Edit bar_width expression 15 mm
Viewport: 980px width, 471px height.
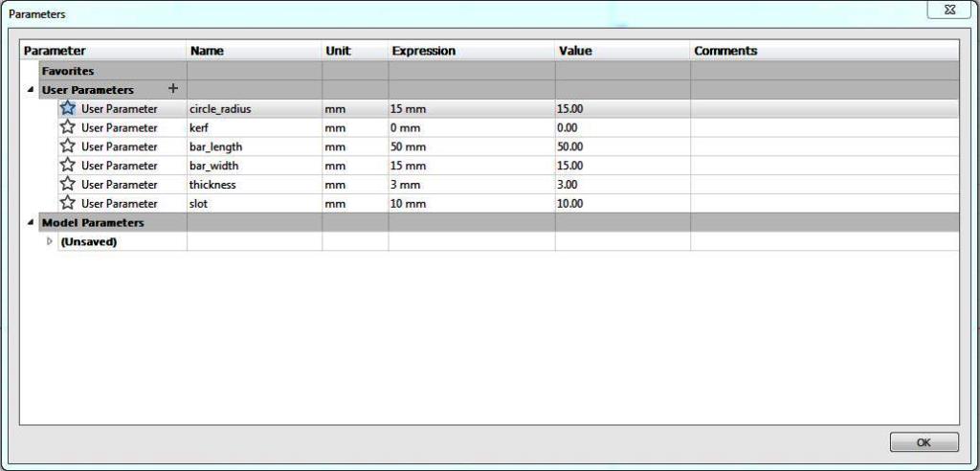coord(471,166)
